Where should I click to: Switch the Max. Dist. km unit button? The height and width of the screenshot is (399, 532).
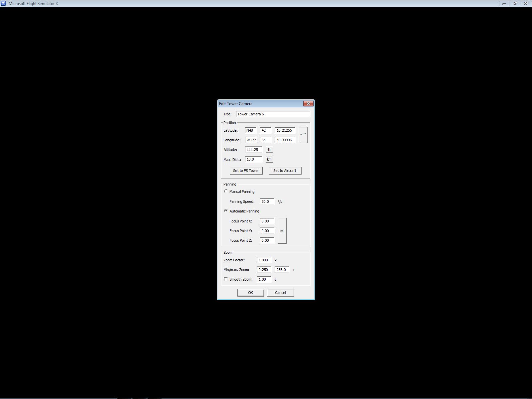click(x=269, y=159)
